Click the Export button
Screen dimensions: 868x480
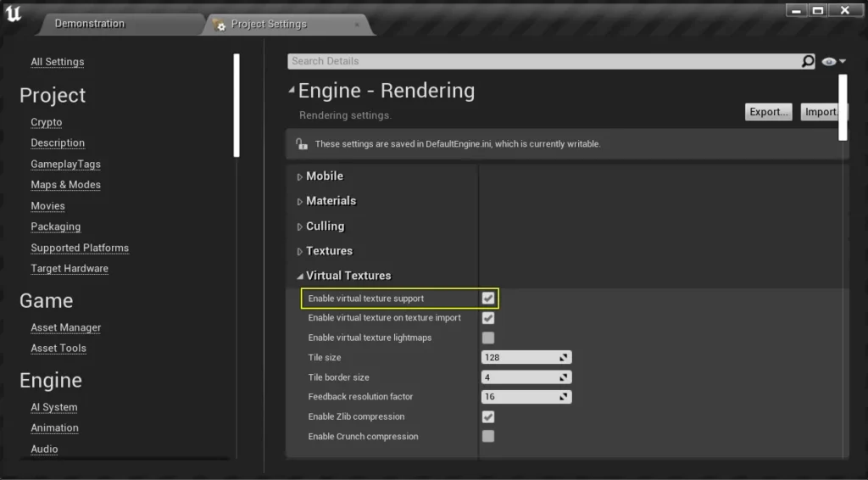[x=769, y=112]
